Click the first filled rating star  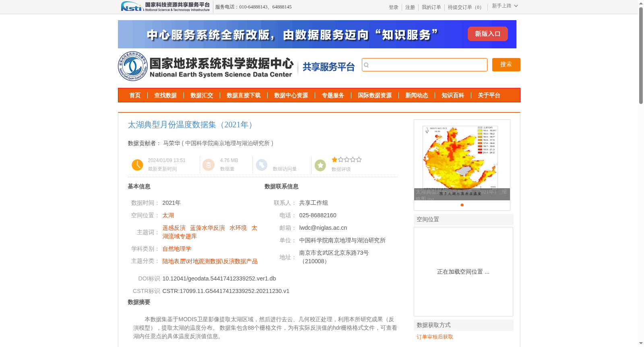pyautogui.click(x=334, y=160)
